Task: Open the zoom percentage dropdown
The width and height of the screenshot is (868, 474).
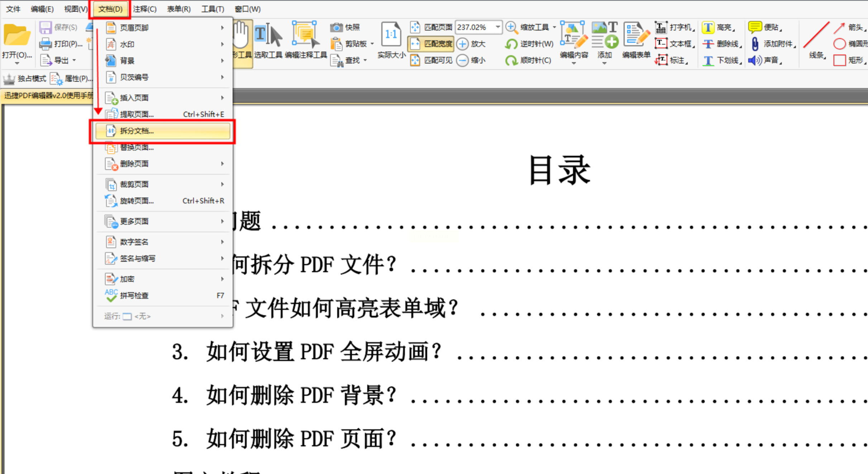Action: (497, 27)
